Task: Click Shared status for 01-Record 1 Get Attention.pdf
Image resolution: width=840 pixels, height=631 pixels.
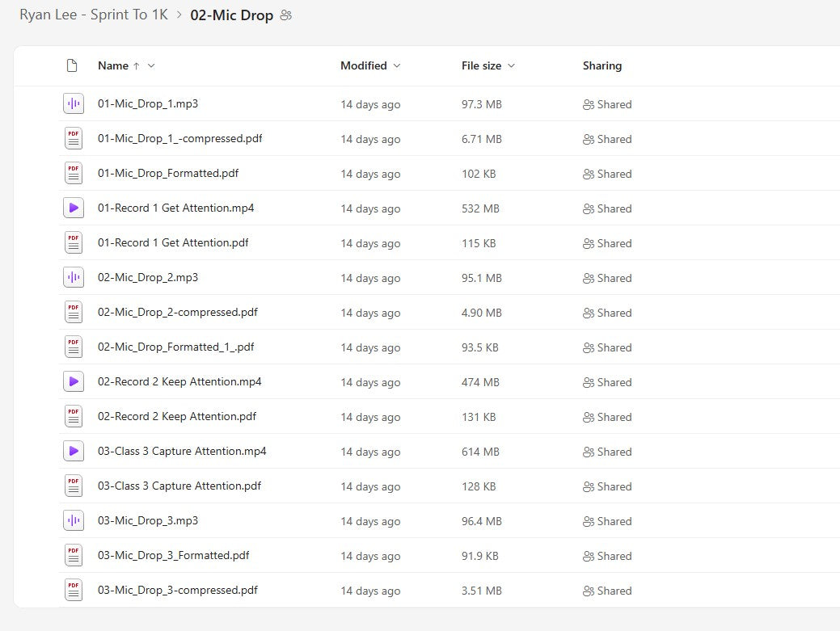Action: pos(607,243)
